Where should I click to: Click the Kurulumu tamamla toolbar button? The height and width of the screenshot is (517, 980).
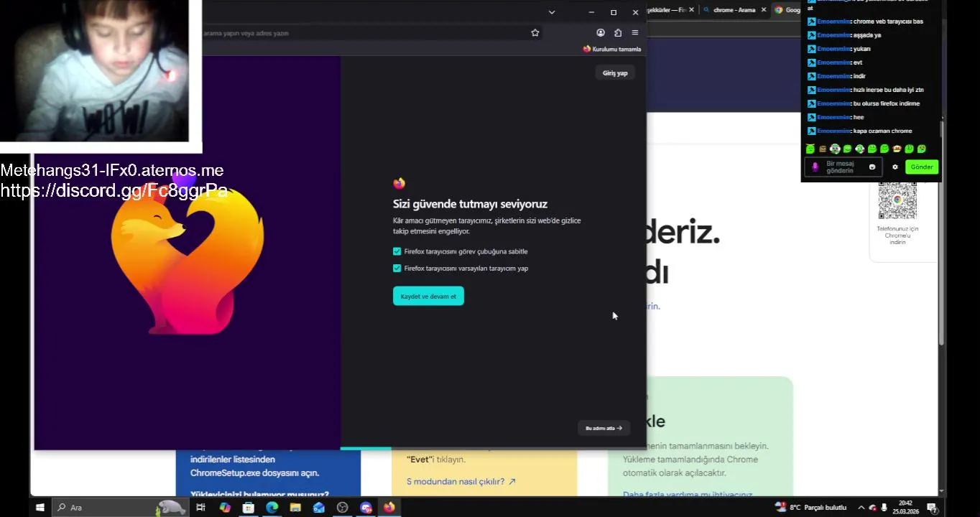pyautogui.click(x=612, y=49)
